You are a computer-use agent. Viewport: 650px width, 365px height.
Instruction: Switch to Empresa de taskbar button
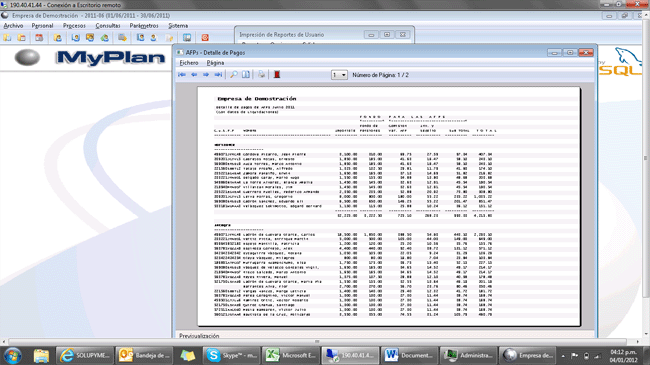(x=527, y=355)
